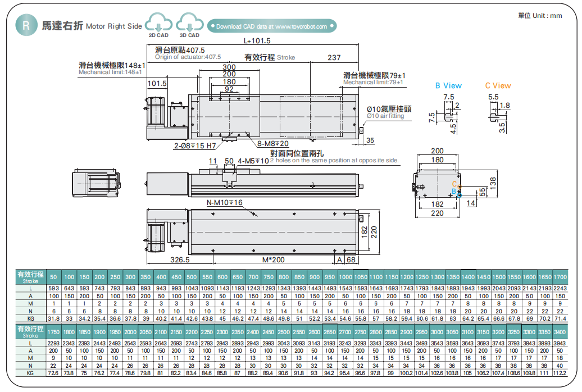
Task: Select the blue B View label
Action: pos(448,85)
